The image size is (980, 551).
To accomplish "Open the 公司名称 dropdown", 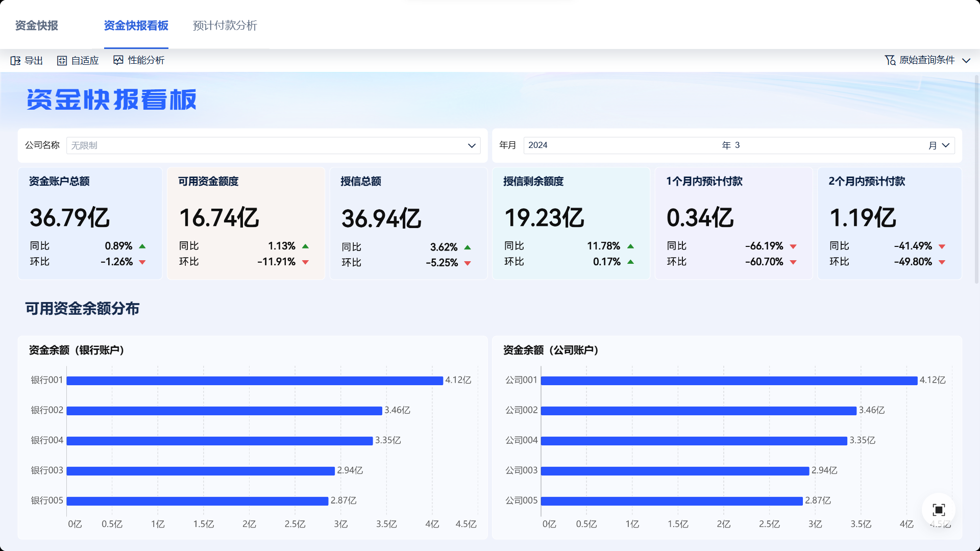I will [x=471, y=145].
